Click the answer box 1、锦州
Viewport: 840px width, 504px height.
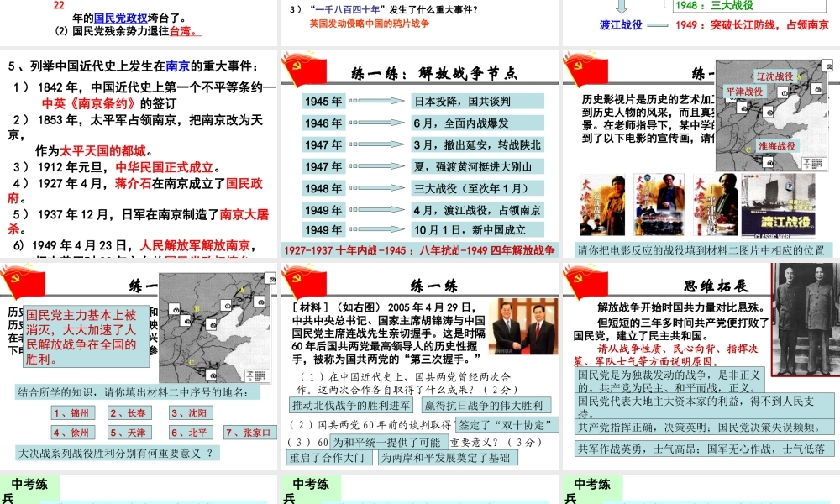pyautogui.click(x=73, y=413)
